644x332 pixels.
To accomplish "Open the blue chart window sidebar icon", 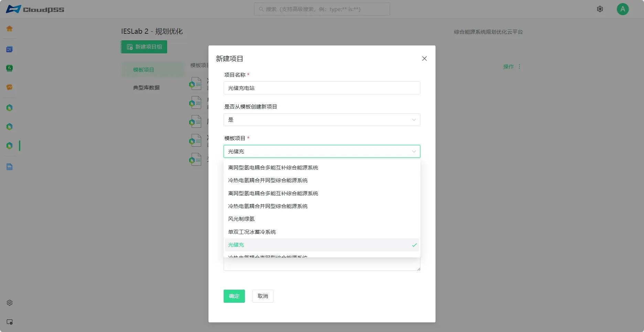I will (9, 50).
